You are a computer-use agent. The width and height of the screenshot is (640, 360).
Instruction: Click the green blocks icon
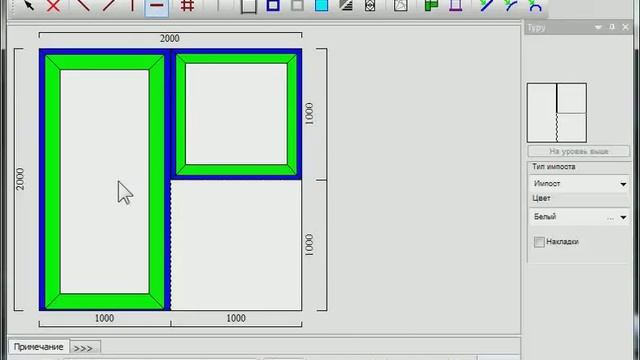(431, 5)
